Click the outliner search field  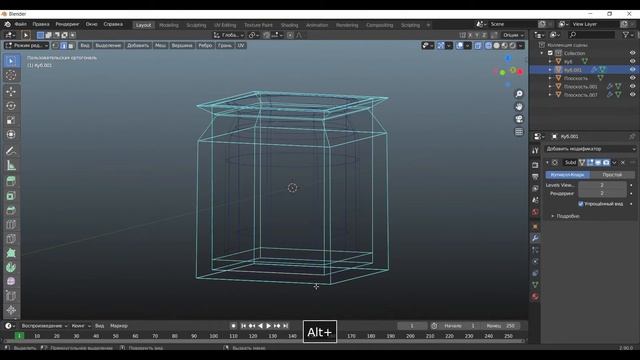click(x=591, y=35)
